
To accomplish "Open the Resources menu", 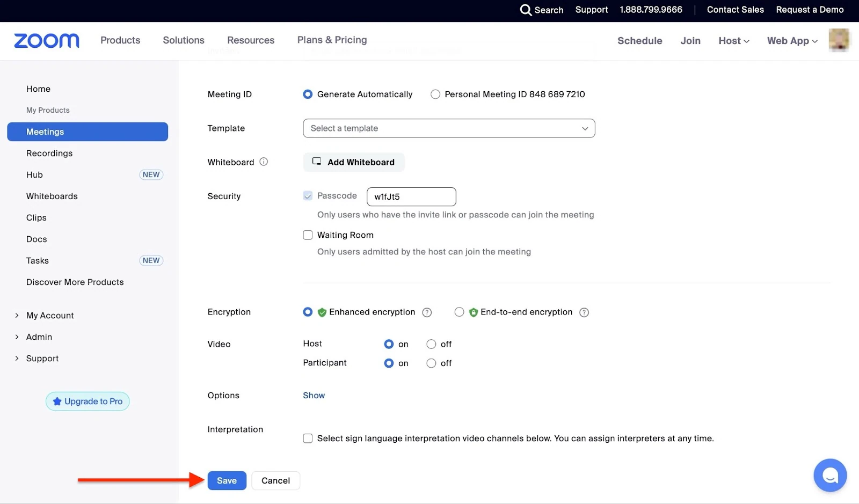I will [251, 40].
